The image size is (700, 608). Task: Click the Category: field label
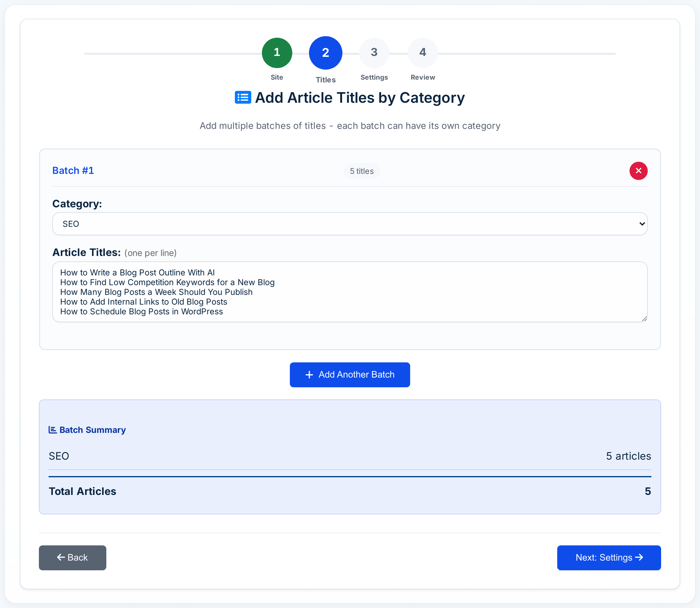[x=77, y=204]
